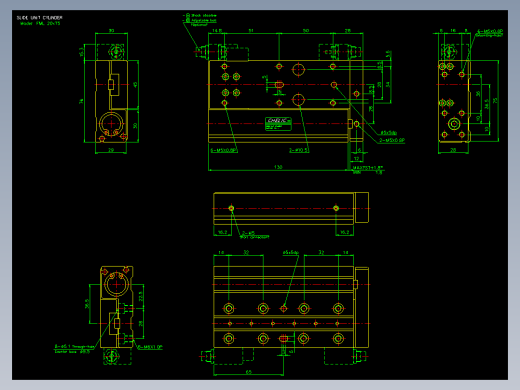The image size is (520, 390).
Task: Select the '6-M5x0.8P' callout above right end view
Action: pos(490,32)
